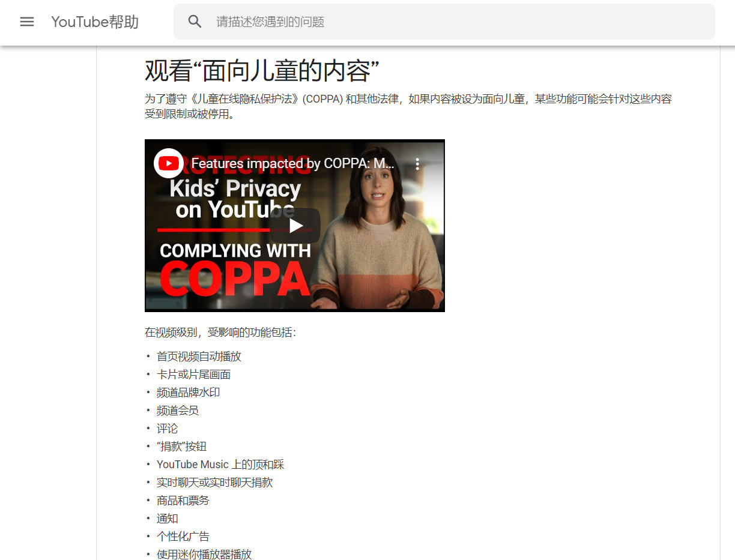The image size is (735, 560).
Task: Select the 商品和票务 list entry
Action: point(183,501)
